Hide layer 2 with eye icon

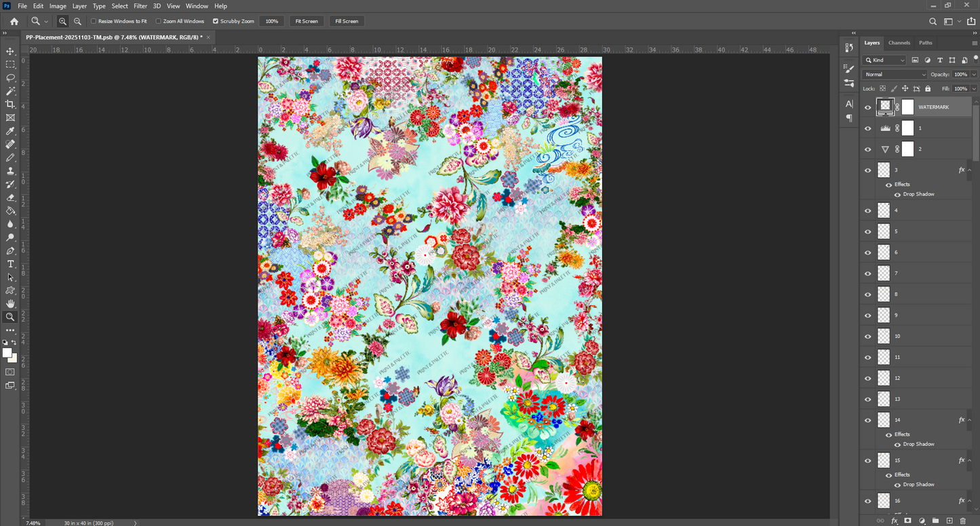(867, 149)
